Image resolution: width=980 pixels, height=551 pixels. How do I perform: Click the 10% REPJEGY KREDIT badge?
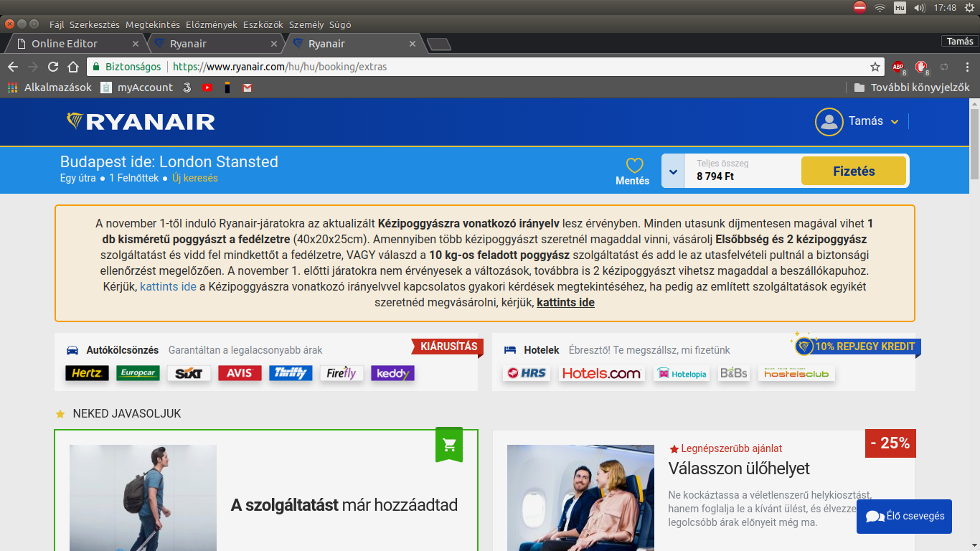[856, 347]
